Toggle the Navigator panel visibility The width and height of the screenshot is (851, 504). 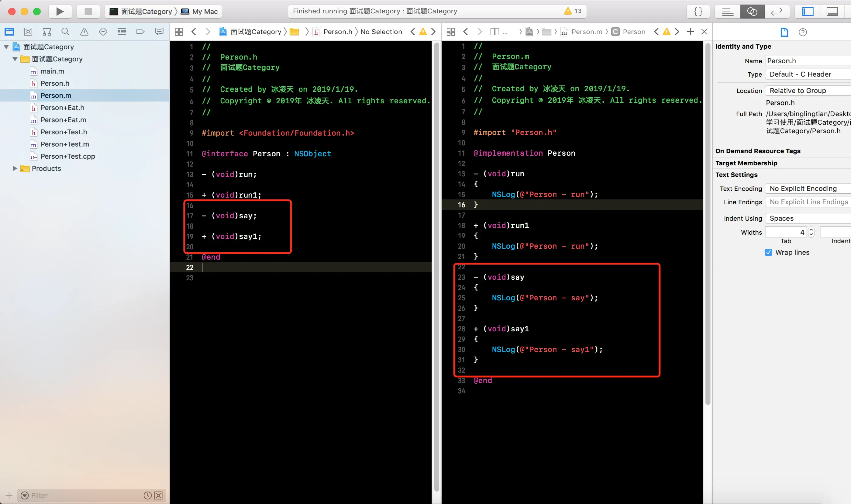pos(808,12)
